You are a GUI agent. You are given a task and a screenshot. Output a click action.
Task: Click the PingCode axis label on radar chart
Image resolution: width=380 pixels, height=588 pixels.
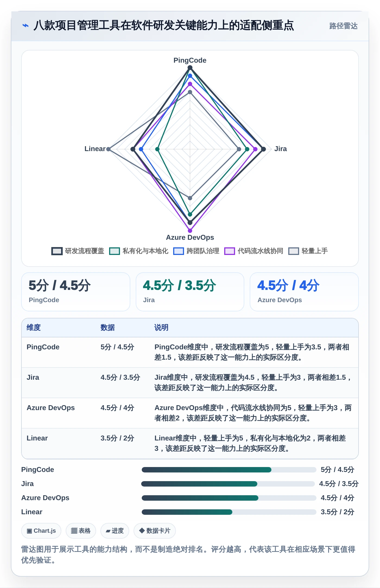pos(190,60)
